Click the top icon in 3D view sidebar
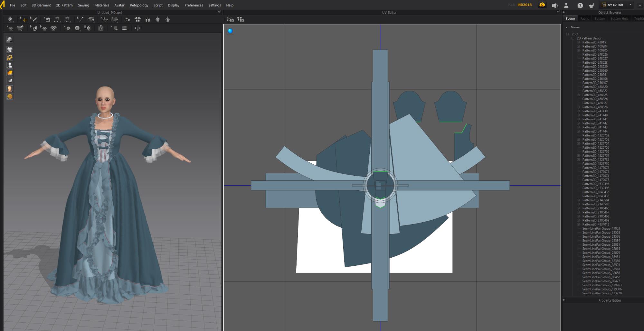This screenshot has width=644, height=331. (x=10, y=39)
